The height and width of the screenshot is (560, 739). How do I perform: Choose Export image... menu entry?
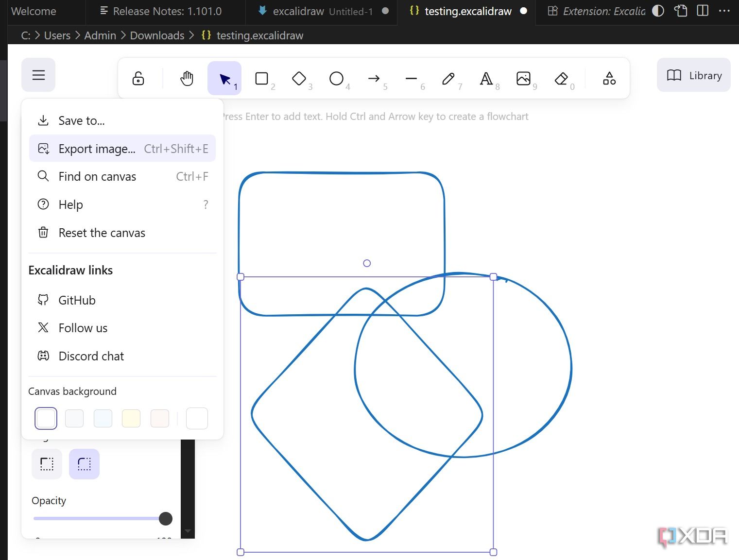122,149
